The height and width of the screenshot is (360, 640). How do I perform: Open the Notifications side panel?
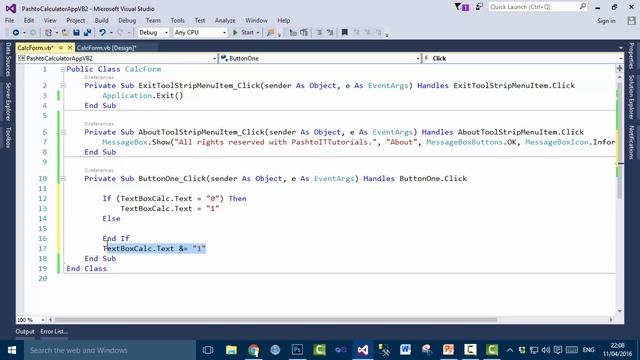tap(631, 142)
